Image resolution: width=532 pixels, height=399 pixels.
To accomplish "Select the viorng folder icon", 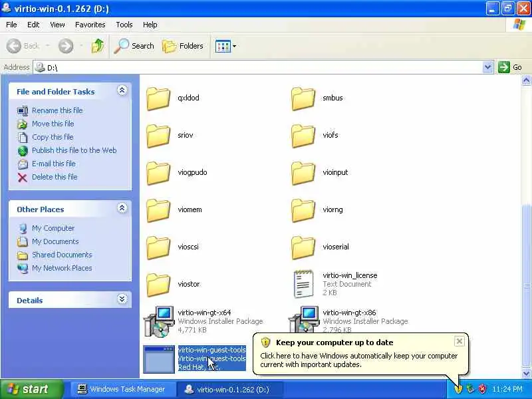I will click(x=303, y=211).
